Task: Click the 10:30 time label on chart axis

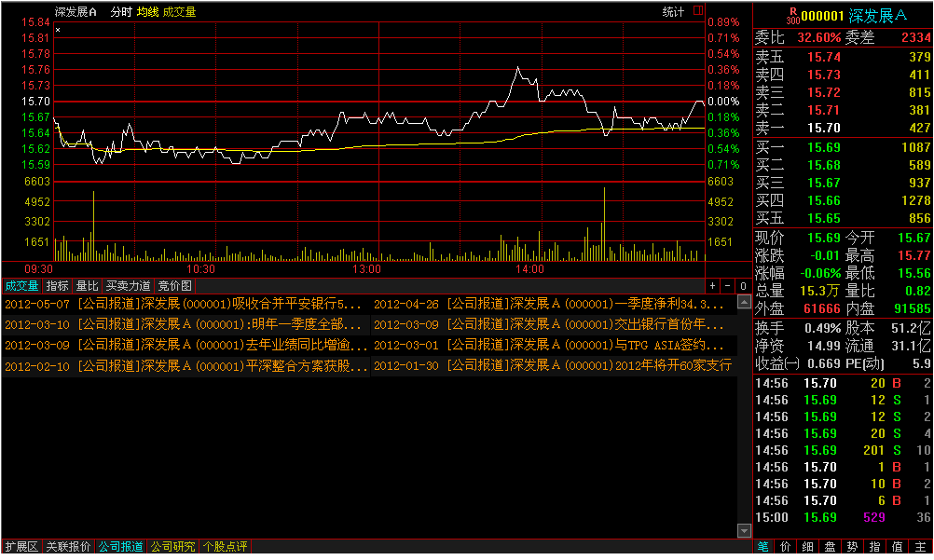Action: click(x=200, y=269)
